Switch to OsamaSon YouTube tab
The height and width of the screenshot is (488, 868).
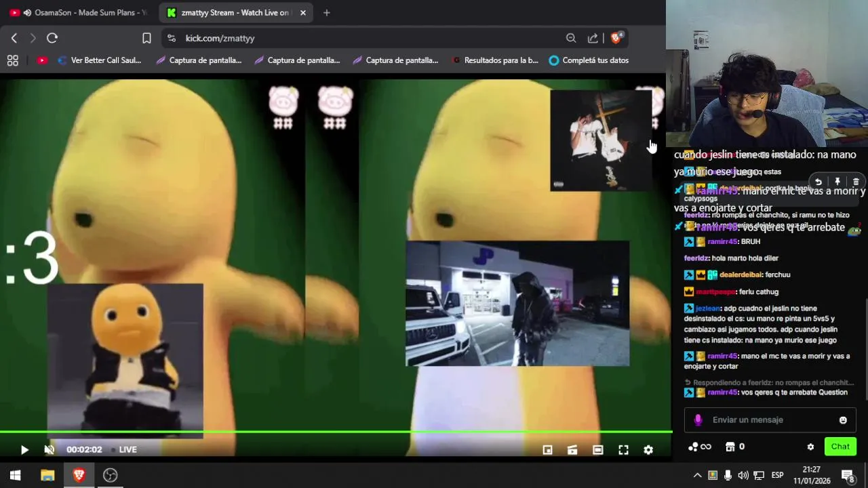(79, 13)
